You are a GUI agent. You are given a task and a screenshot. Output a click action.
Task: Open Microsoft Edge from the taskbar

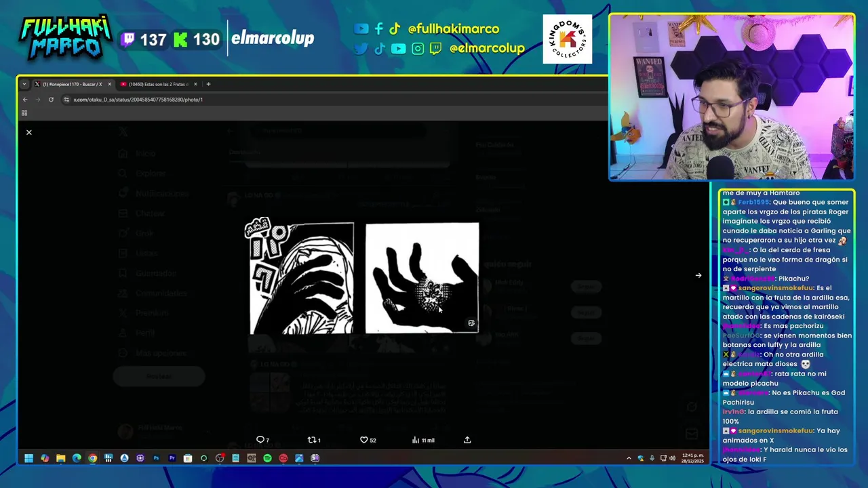(x=77, y=458)
